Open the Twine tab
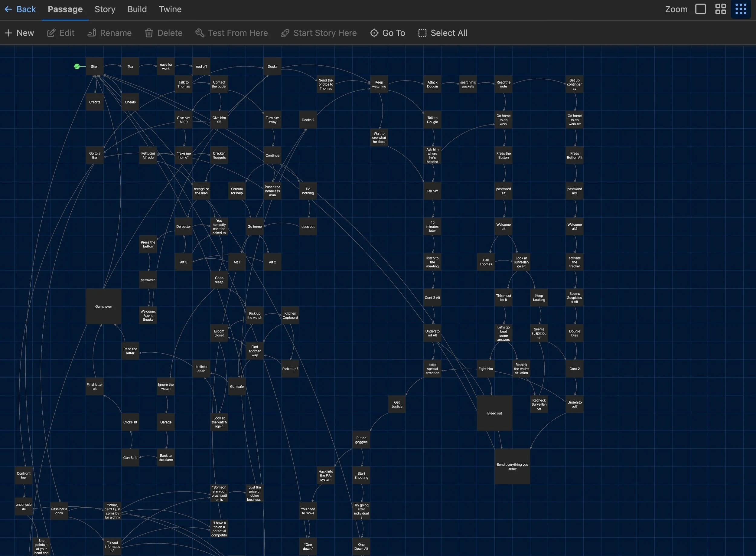Viewport: 756px width, 556px height. click(170, 9)
